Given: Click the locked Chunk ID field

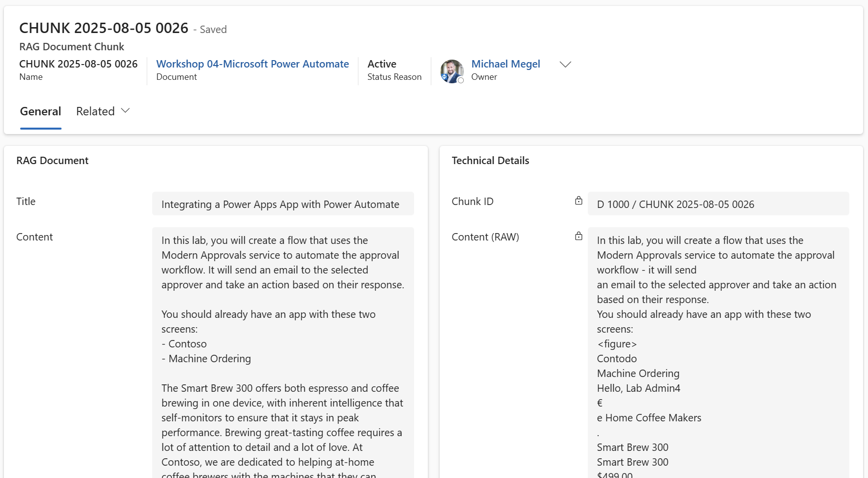Looking at the screenshot, I should [x=718, y=204].
